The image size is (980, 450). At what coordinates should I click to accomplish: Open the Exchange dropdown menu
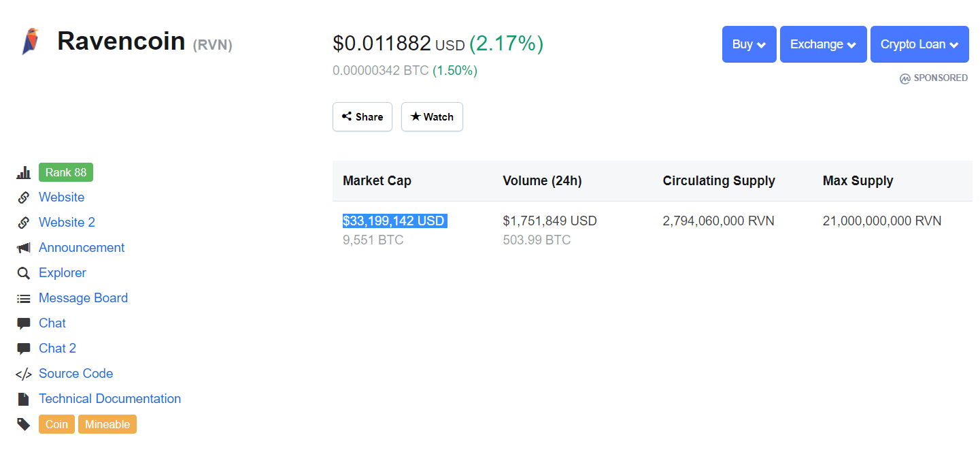(823, 44)
